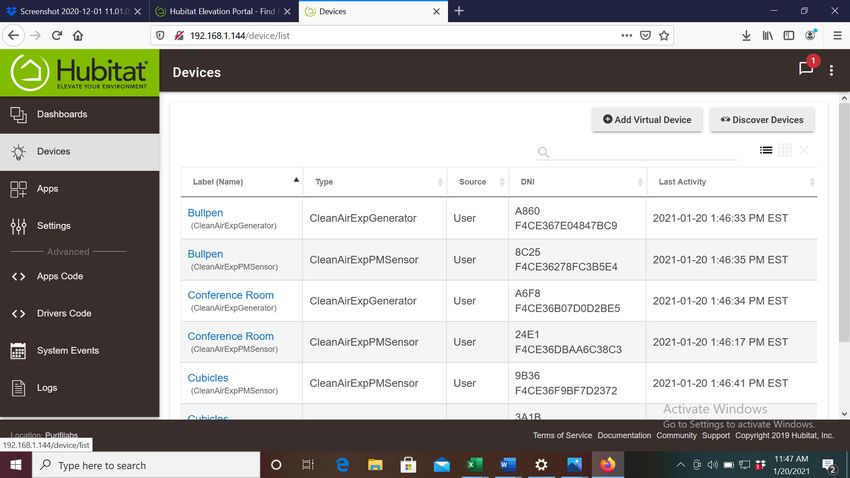The width and height of the screenshot is (850, 478).
Task: Click the Dashboards icon in sidebar
Action: point(18,114)
